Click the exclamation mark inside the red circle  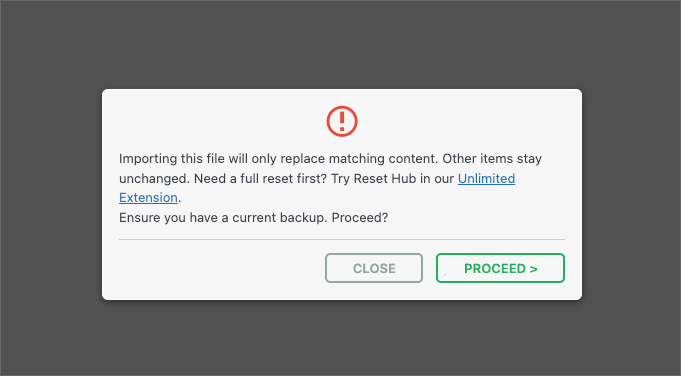(342, 121)
